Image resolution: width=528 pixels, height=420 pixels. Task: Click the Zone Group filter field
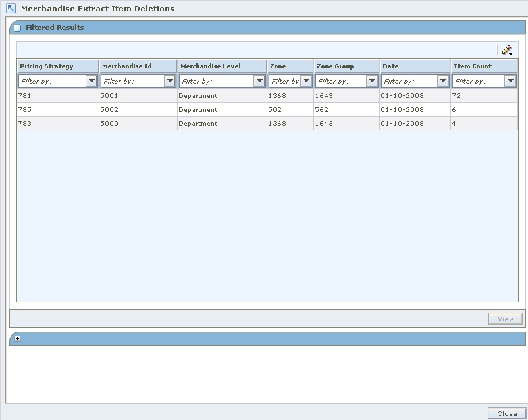(x=341, y=81)
